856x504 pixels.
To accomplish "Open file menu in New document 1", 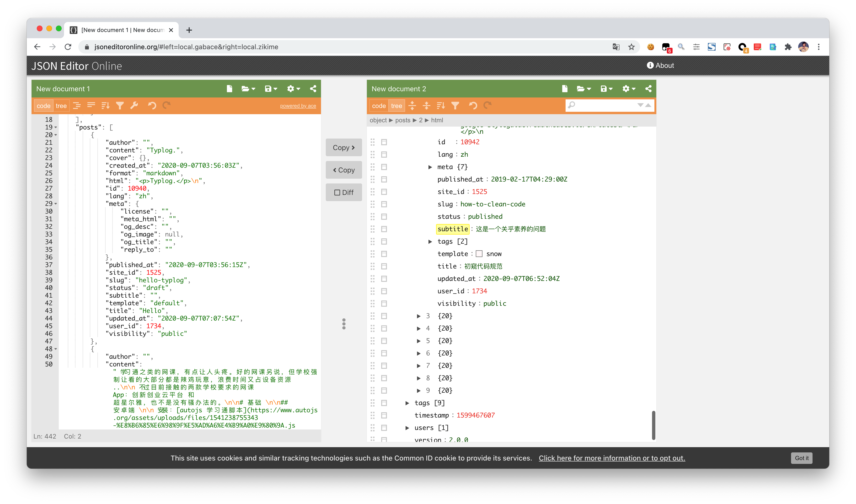I will [x=248, y=89].
